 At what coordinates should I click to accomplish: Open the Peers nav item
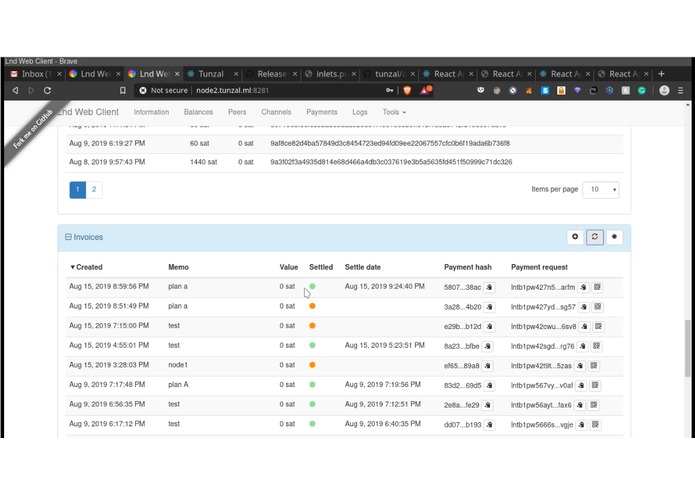tap(237, 112)
